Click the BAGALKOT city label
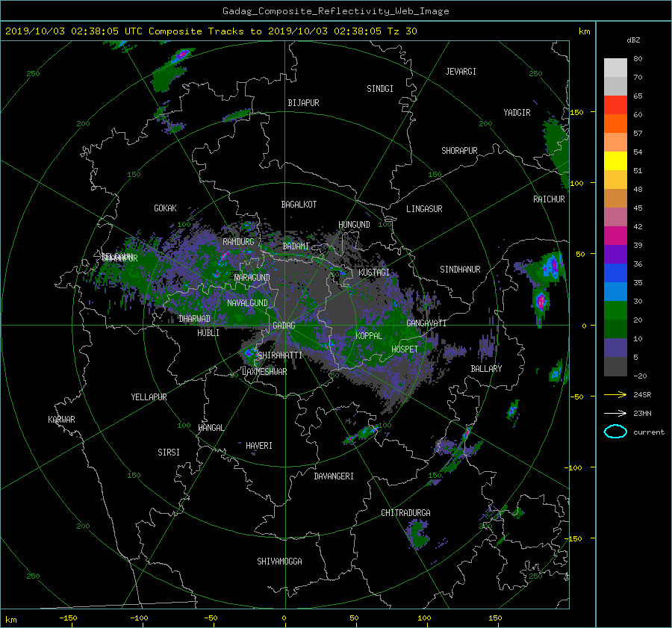This screenshot has width=672, height=628. pos(299,205)
